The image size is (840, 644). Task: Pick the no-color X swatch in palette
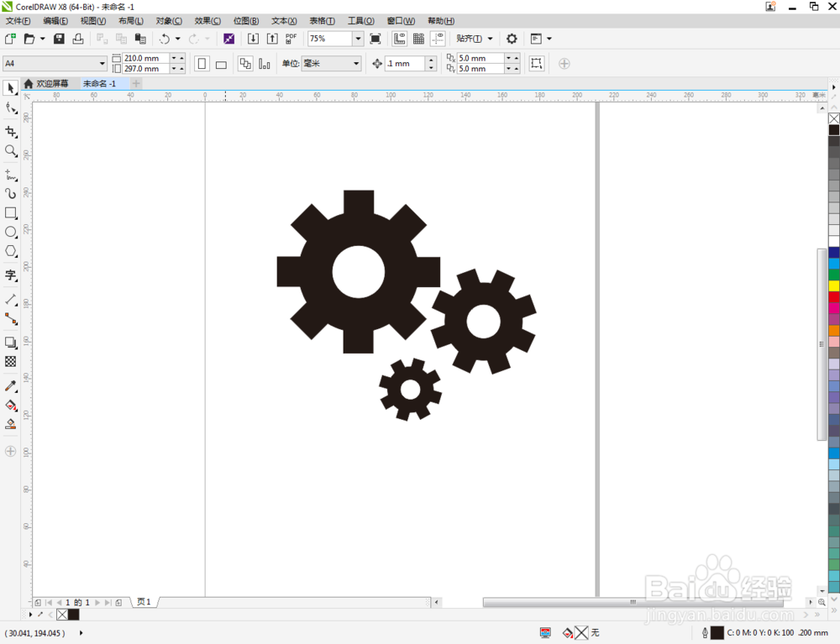(x=834, y=118)
